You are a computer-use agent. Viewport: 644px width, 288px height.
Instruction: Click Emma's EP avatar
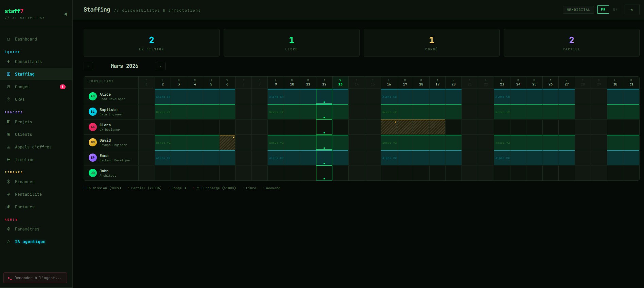click(93, 158)
